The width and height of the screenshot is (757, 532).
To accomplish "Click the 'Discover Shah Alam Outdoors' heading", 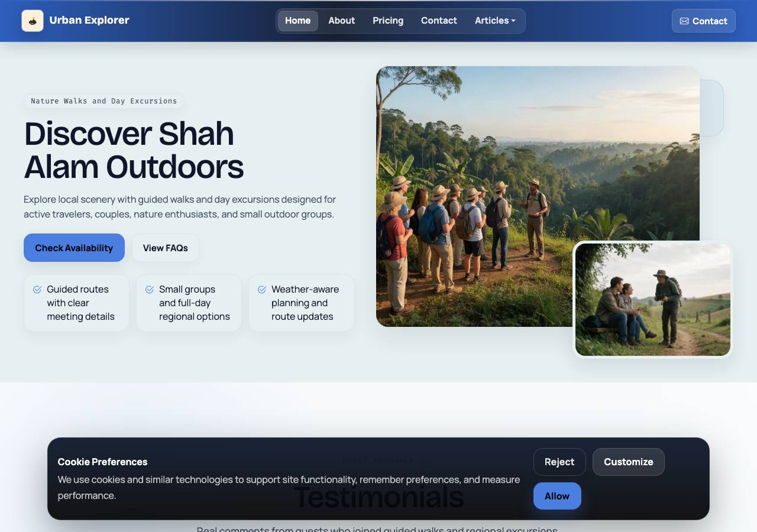I will coord(134,150).
